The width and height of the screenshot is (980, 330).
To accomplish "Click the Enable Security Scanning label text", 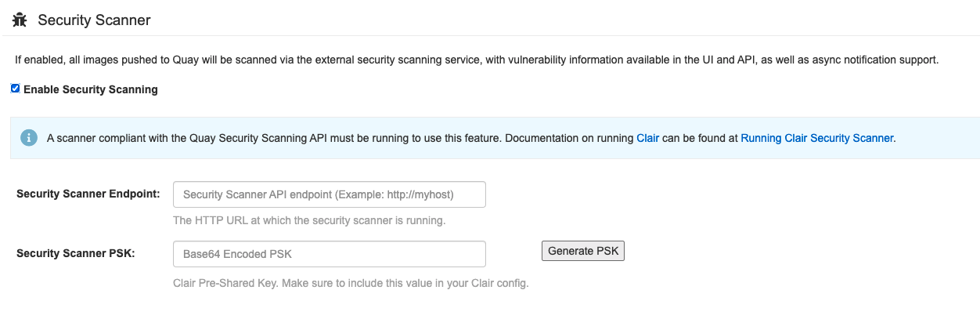I will point(91,89).
